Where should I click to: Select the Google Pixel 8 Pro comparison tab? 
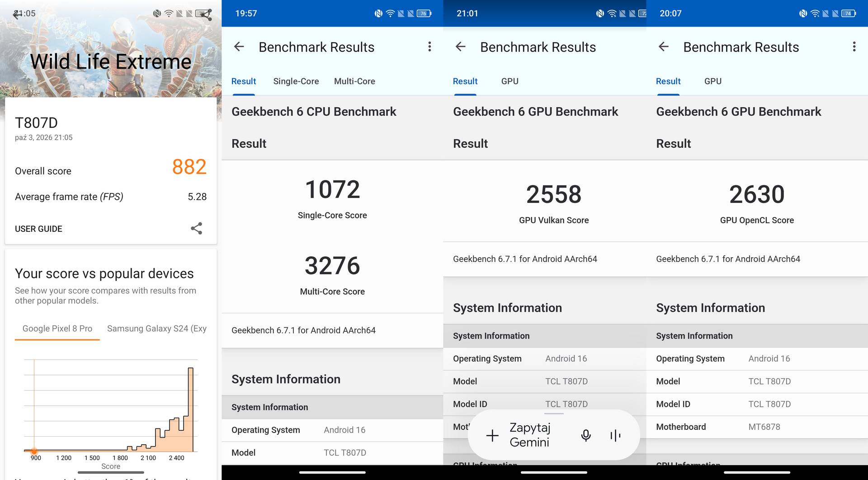[57, 329]
